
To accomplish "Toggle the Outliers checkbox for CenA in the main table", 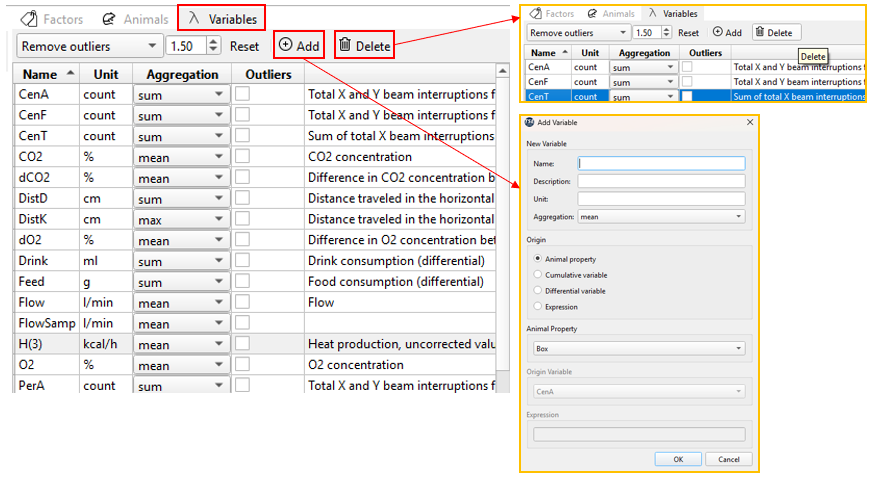I will pyautogui.click(x=242, y=94).
